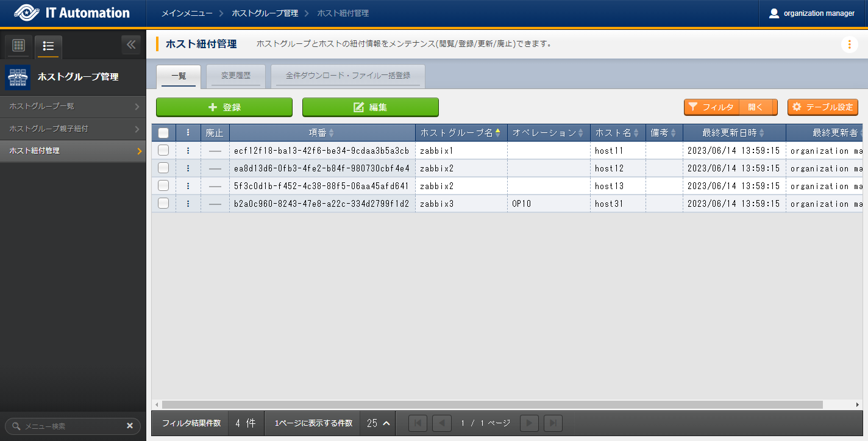Collapse the sidebar with double-chevron icon
868x441 pixels.
(131, 45)
